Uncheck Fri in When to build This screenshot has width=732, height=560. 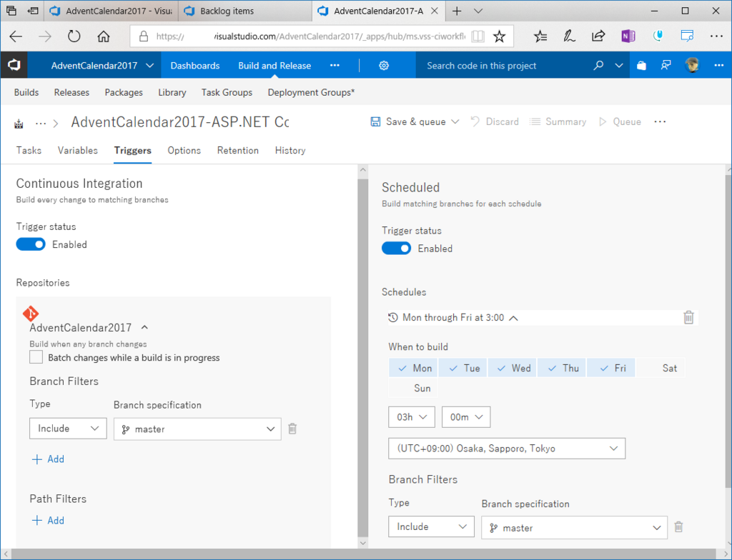[x=610, y=368]
